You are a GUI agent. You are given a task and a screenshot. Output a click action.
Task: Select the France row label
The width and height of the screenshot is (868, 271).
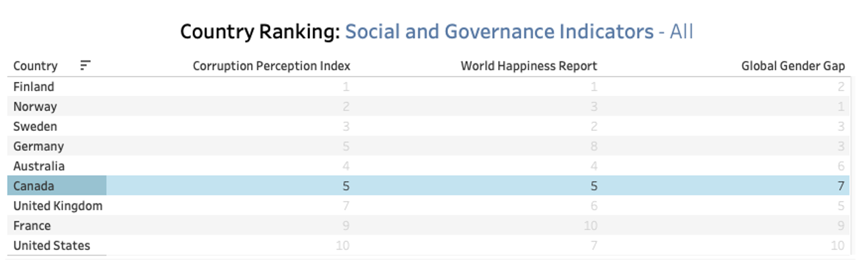click(x=32, y=225)
